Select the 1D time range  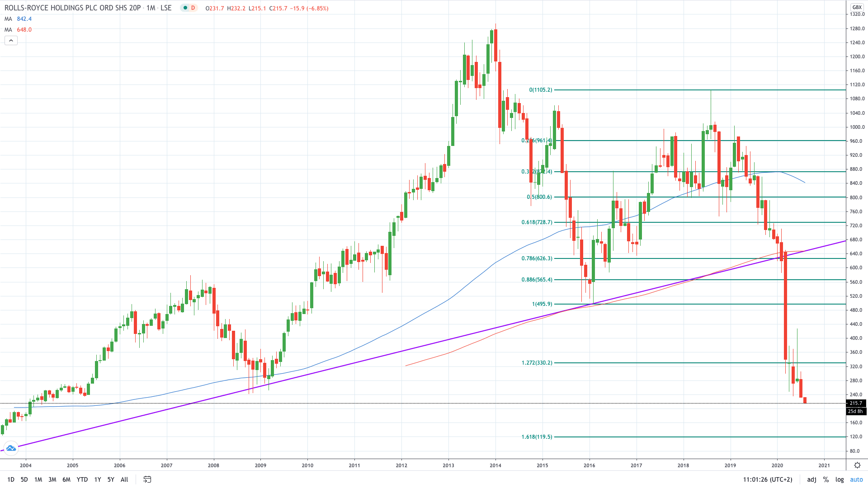(11, 479)
